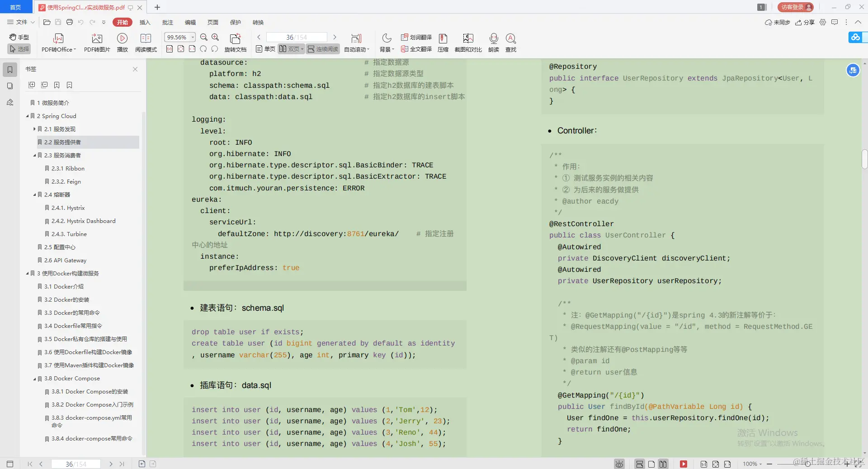
Task: Start the 播放 slideshow playback tool
Action: coord(123,43)
